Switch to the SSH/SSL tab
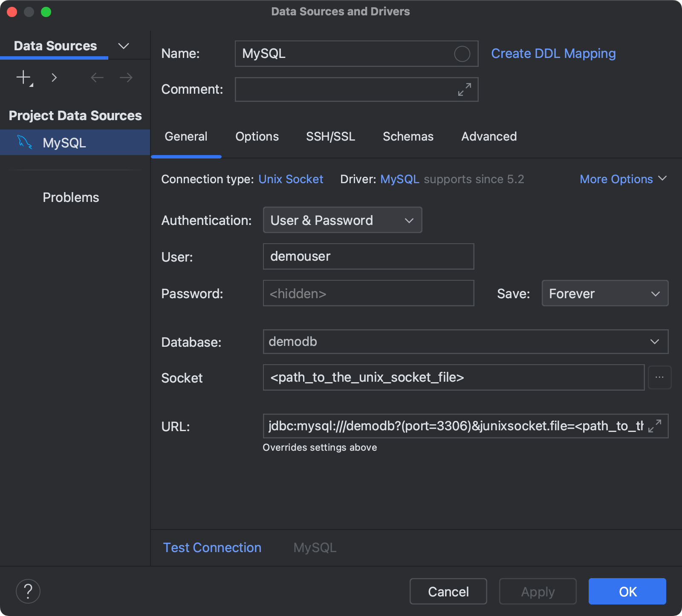This screenshot has width=682, height=616. click(x=330, y=136)
